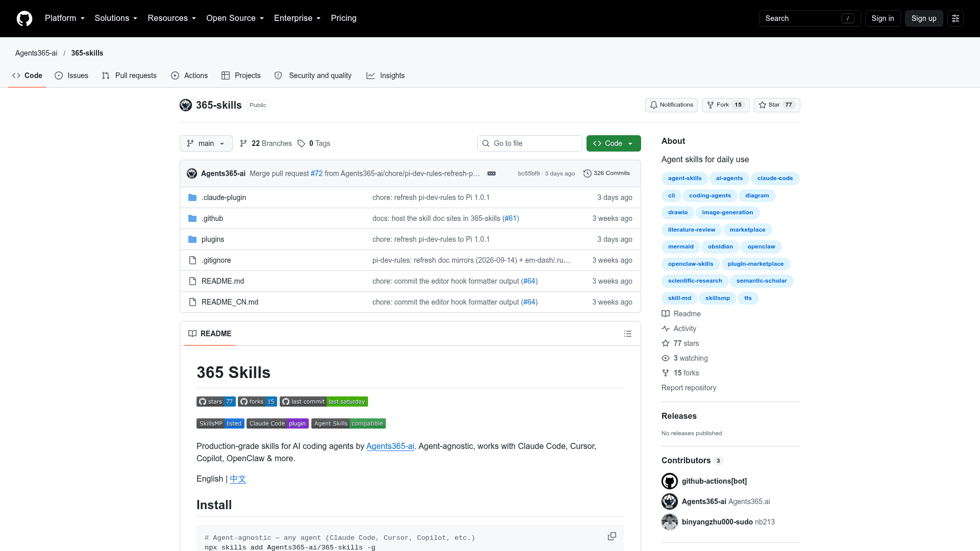Viewport: 980px width, 551px height.
Task: Fork the repository
Action: (x=725, y=105)
